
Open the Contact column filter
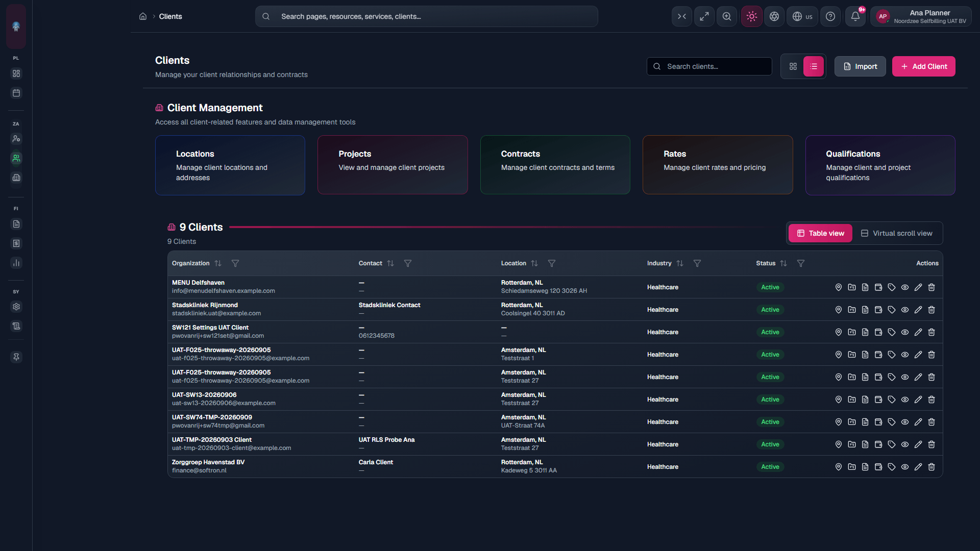(408, 263)
